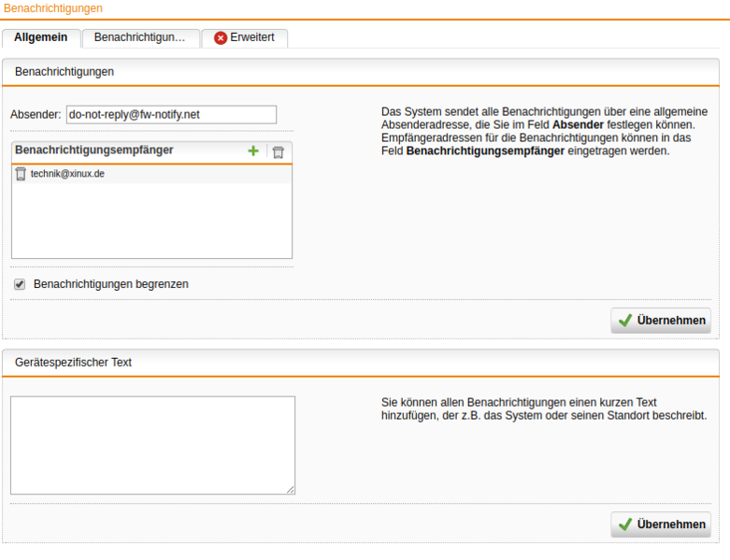Click green checkmark in the Benachrichtigungen section's Übernehmen
The image size is (730, 560).
tap(625, 321)
